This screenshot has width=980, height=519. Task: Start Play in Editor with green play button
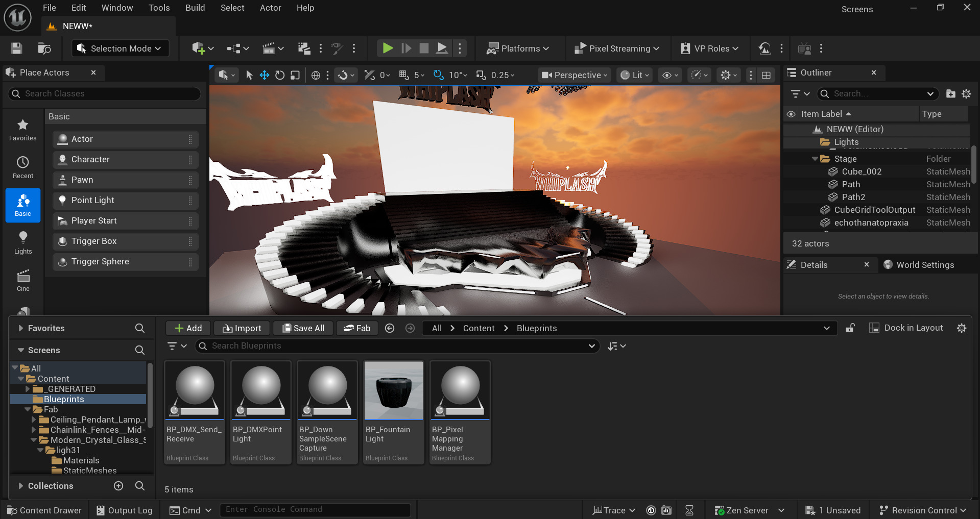[x=388, y=48]
